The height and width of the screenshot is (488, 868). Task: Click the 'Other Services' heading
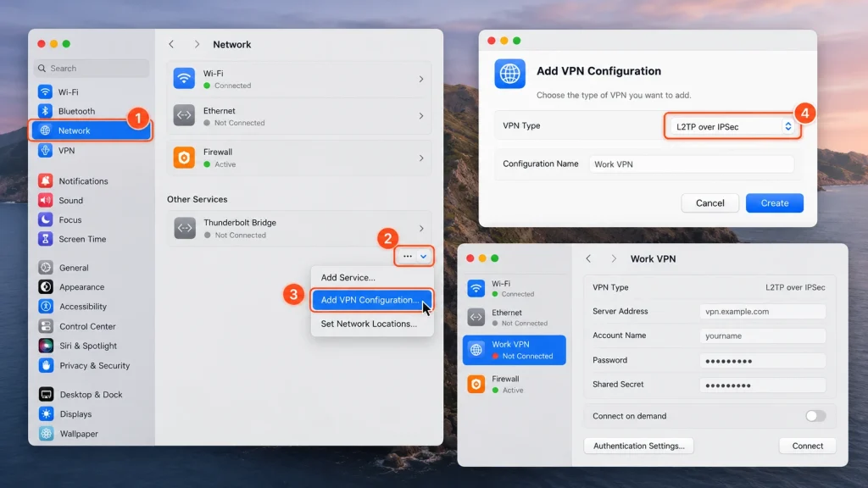[197, 199]
